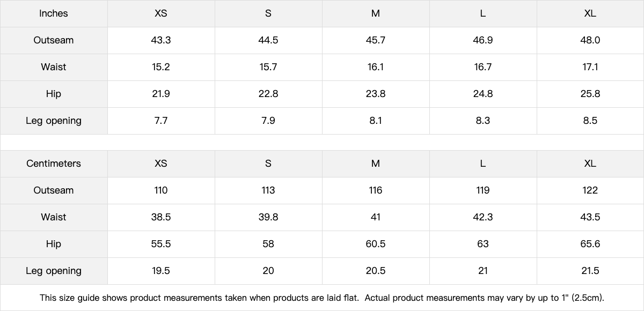Screen dimensions: 644x311
Task: Click the 16.1 waist measurement cell
Action: click(376, 67)
